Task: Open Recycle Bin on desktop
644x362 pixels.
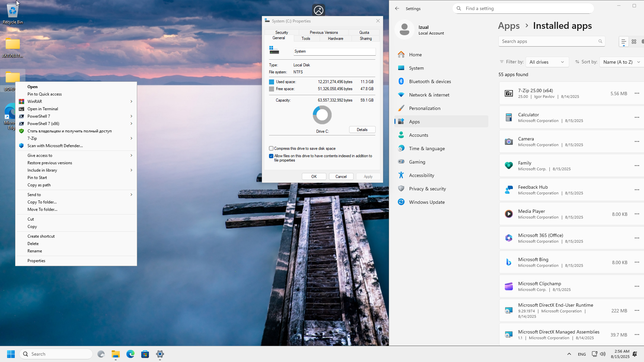Action: tap(13, 14)
